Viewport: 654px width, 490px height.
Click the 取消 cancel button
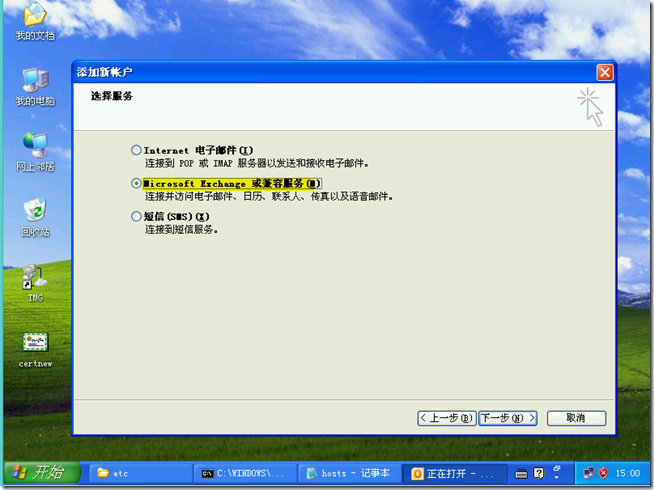576,418
